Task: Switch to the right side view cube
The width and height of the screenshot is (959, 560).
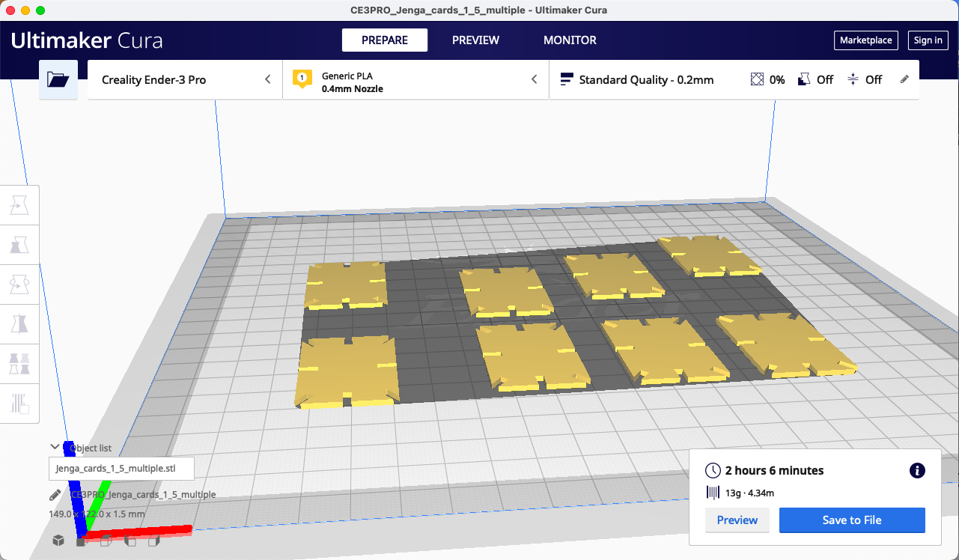Action: [153, 541]
